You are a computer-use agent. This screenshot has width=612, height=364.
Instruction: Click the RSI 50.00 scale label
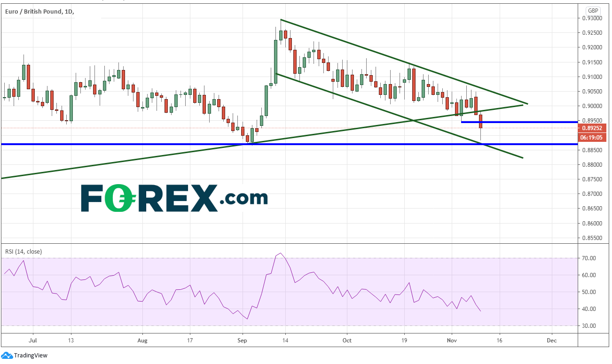589,292
